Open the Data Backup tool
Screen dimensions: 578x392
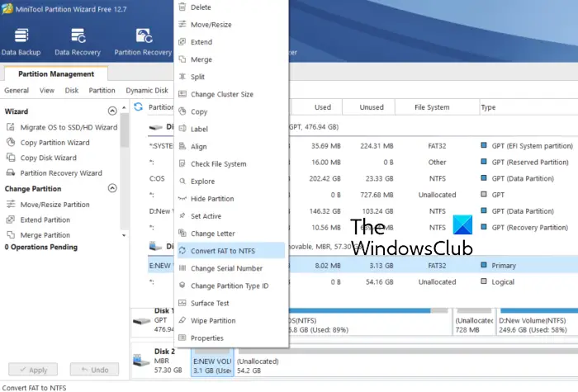[21, 42]
